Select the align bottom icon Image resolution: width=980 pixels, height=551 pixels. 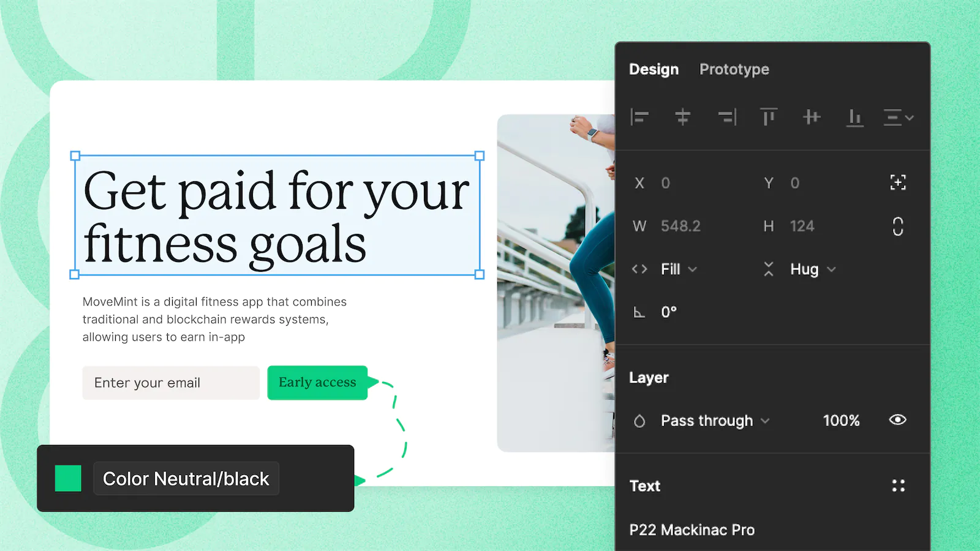[x=854, y=118]
